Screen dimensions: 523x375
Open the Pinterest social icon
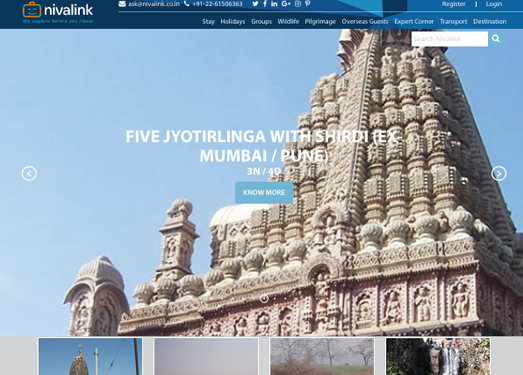click(x=308, y=4)
